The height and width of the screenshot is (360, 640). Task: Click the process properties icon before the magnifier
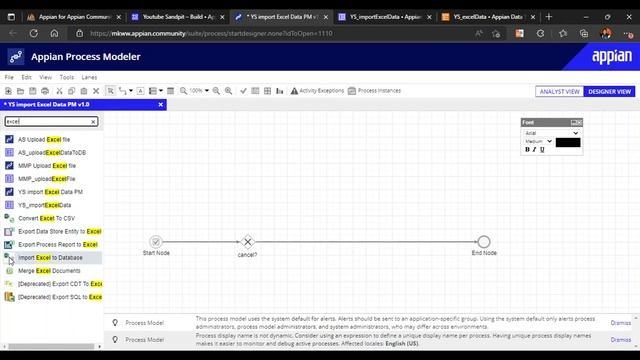click(x=171, y=91)
